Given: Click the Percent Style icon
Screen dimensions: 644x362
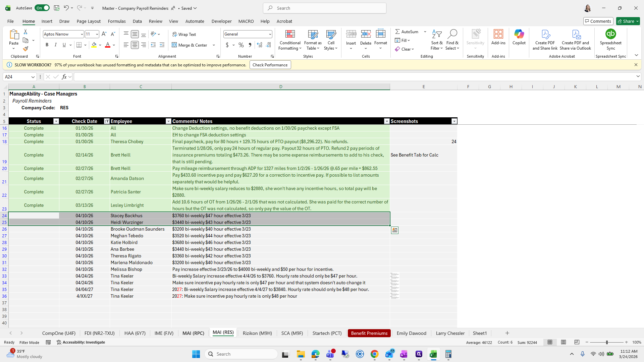Looking at the screenshot, I should [x=241, y=45].
